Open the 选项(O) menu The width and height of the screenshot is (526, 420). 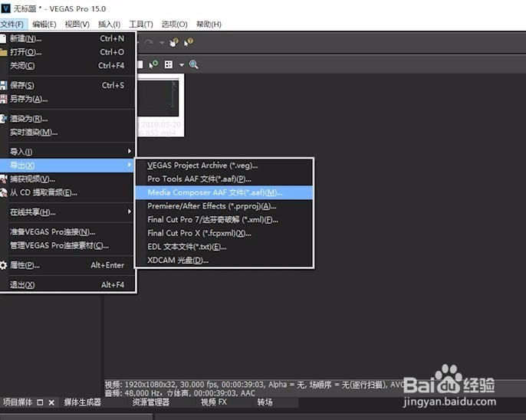[175, 24]
